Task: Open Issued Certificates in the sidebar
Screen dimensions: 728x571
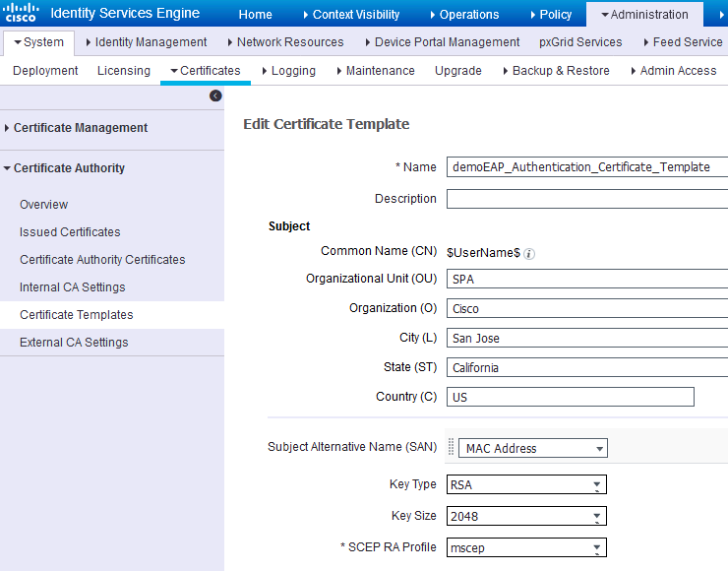Action: tap(70, 231)
